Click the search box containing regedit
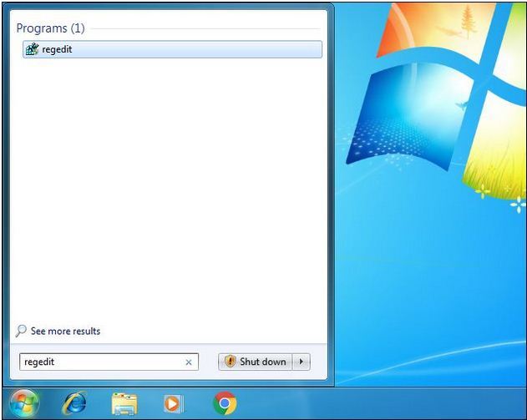Image resolution: width=527 pixels, height=420 pixels. pos(109,362)
